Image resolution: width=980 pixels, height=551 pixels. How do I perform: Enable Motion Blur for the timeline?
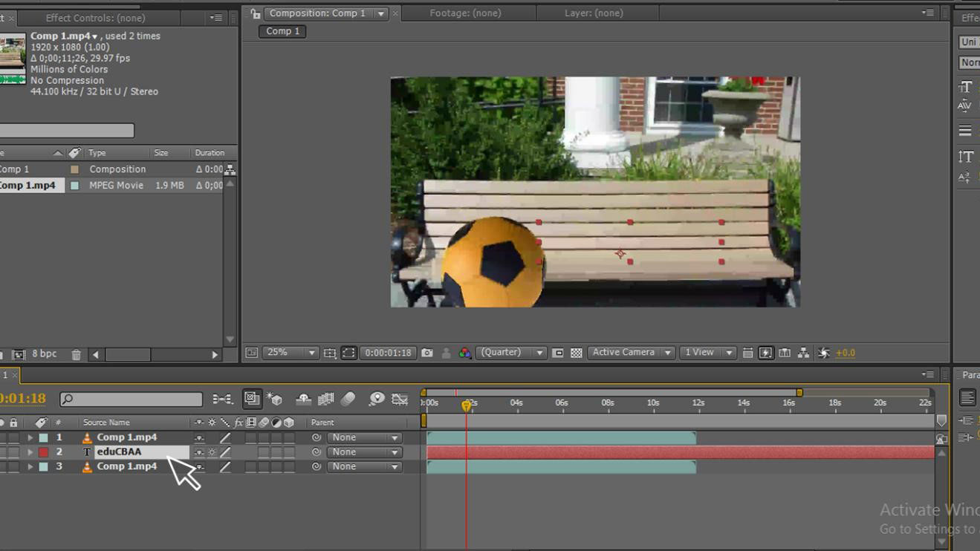[x=348, y=400]
